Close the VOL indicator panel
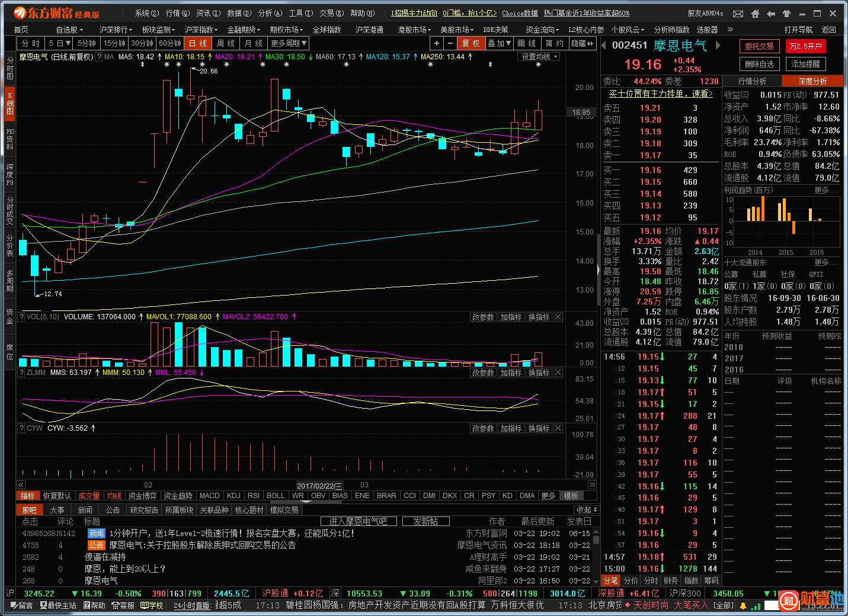This screenshot has height=616, width=848. pos(558,317)
